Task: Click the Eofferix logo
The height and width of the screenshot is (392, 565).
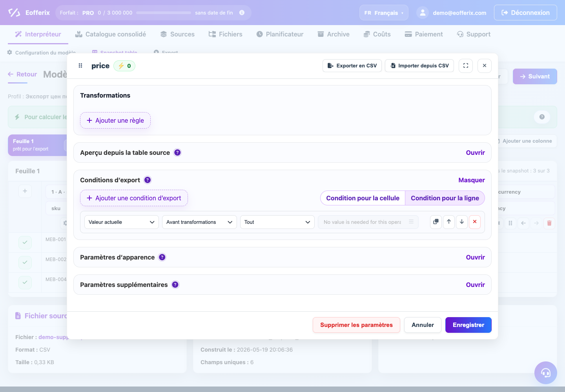Action: tap(29, 13)
